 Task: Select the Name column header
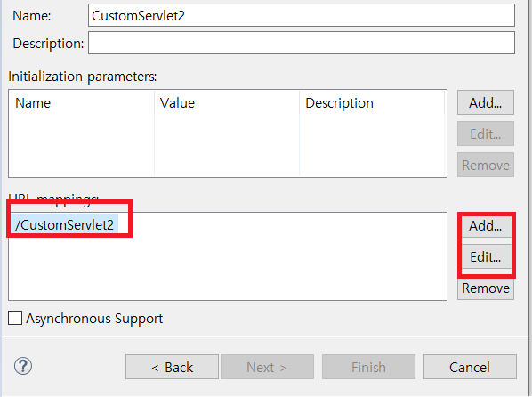click(33, 103)
